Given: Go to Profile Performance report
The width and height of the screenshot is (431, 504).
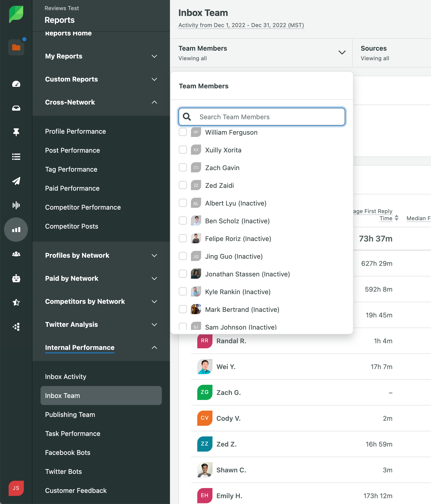Looking at the screenshot, I should coord(75,131).
